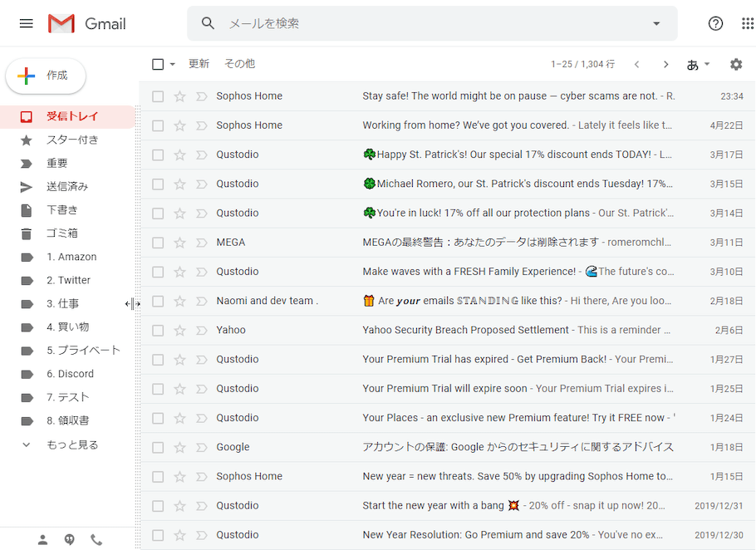756x550 pixels.
Task: Open the Hangouts chat icon
Action: (x=70, y=540)
